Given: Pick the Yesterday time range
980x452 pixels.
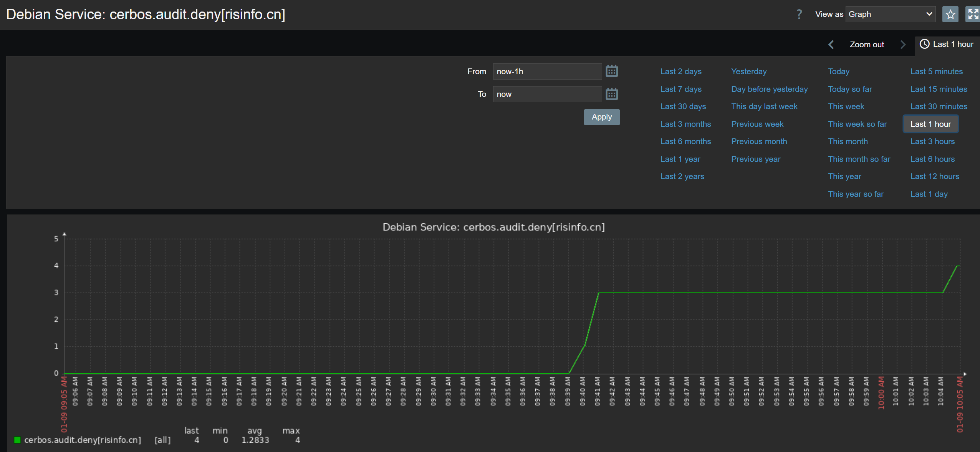Looking at the screenshot, I should click(748, 71).
